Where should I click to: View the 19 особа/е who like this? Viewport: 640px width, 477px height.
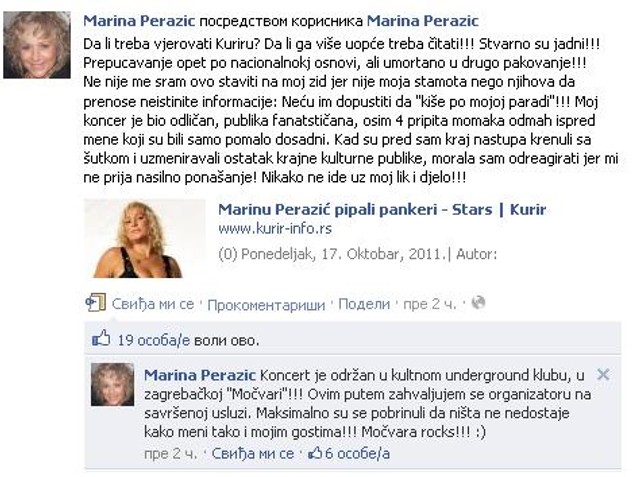pos(153,340)
